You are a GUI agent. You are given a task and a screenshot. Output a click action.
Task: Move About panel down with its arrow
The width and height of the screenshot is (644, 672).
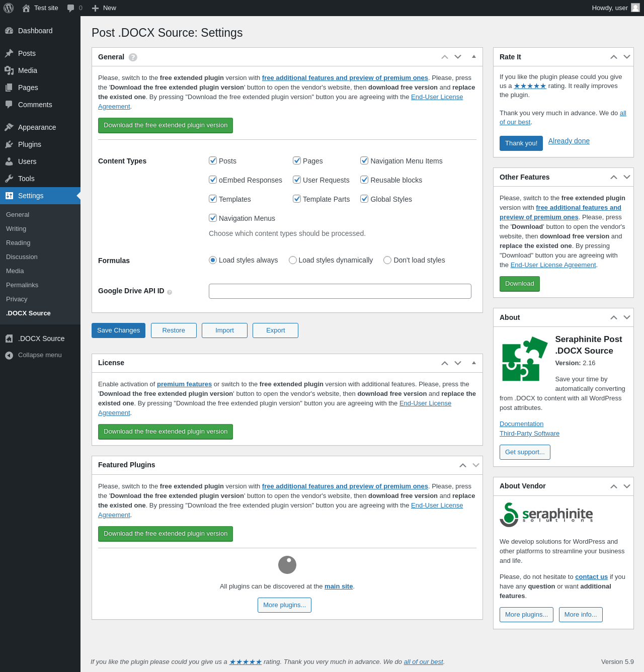(627, 317)
